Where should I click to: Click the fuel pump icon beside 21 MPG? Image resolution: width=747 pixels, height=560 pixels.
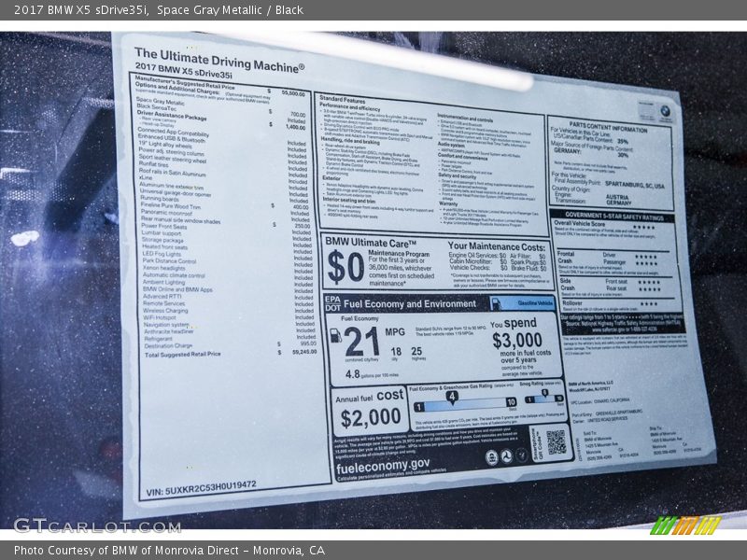click(x=336, y=335)
